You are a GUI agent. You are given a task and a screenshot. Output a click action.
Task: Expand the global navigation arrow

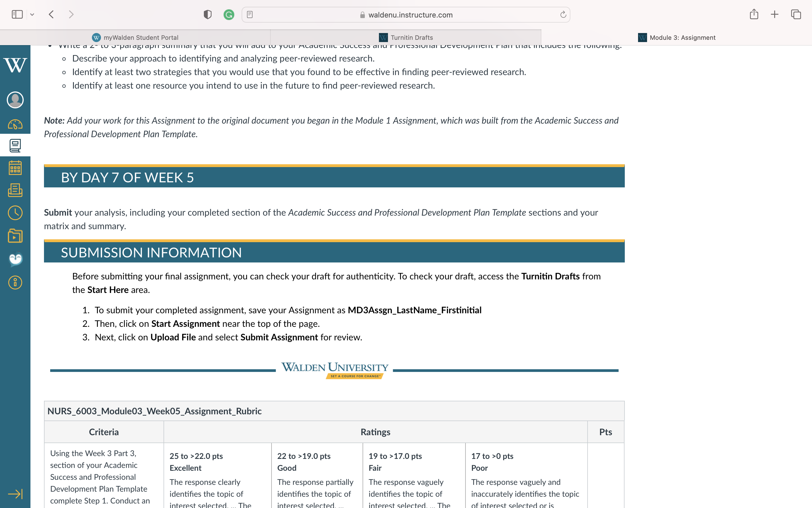click(x=15, y=494)
